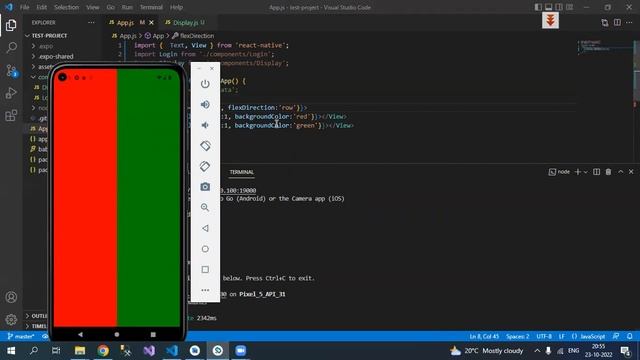Click master branch in status bar

(x=21, y=336)
